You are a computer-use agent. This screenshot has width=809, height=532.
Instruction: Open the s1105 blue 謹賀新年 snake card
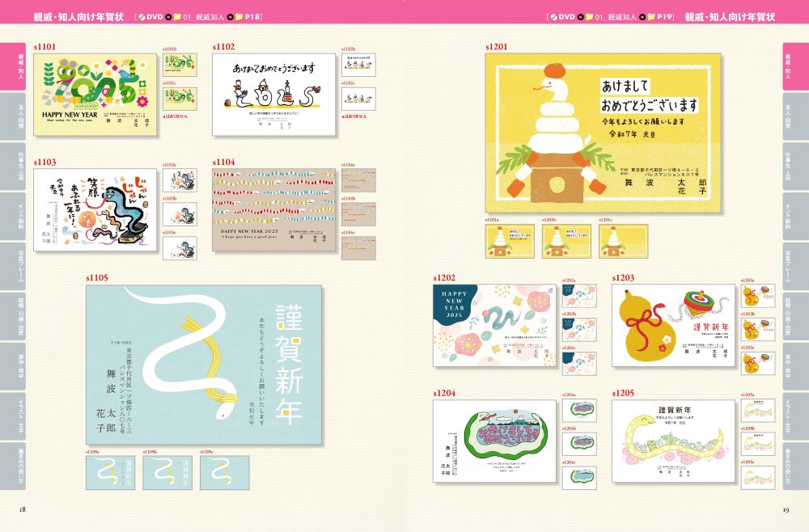pyautogui.click(x=204, y=365)
